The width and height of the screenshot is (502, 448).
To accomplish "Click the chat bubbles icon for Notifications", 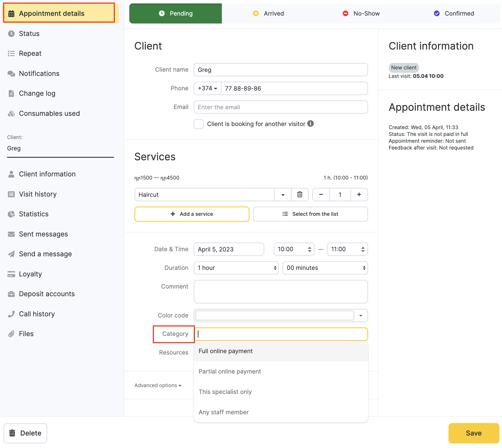I will [11, 74].
